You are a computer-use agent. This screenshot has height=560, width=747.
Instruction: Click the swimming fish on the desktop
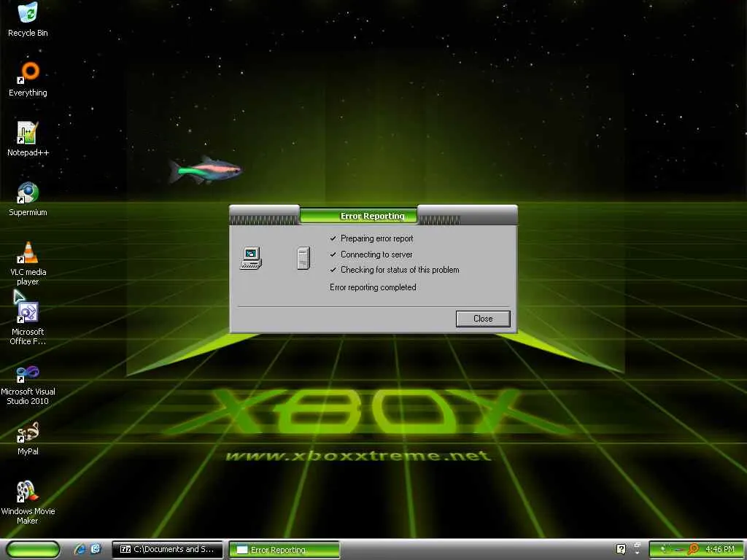tap(205, 169)
